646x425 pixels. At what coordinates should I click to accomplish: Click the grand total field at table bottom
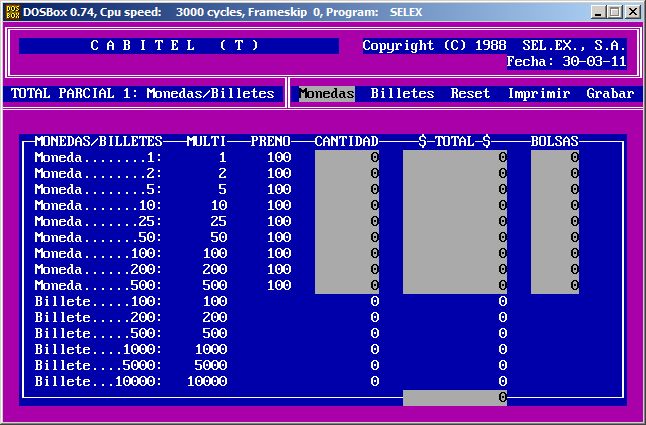(x=455, y=398)
